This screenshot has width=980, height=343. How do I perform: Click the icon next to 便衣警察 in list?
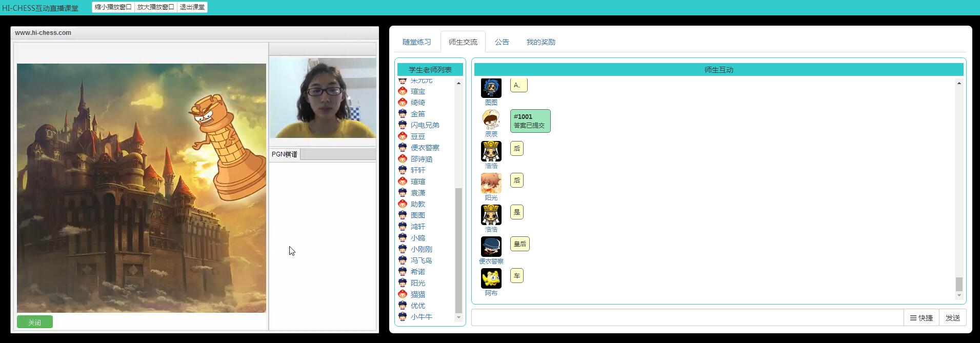pyautogui.click(x=403, y=148)
